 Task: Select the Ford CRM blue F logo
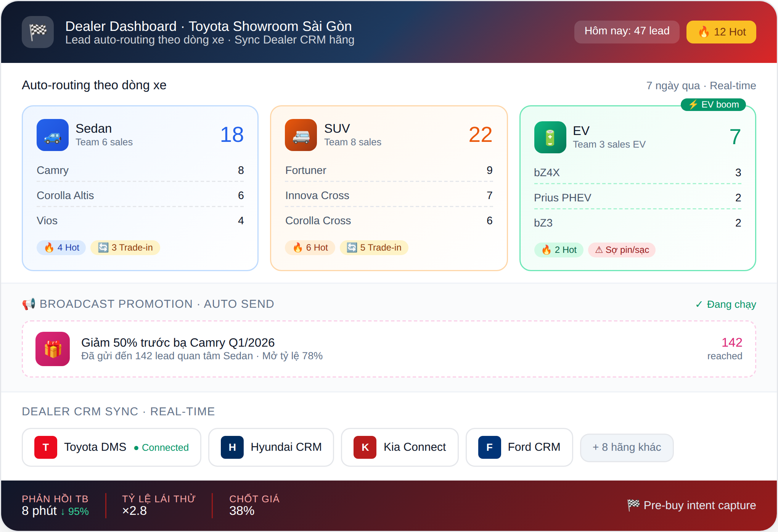click(x=490, y=447)
